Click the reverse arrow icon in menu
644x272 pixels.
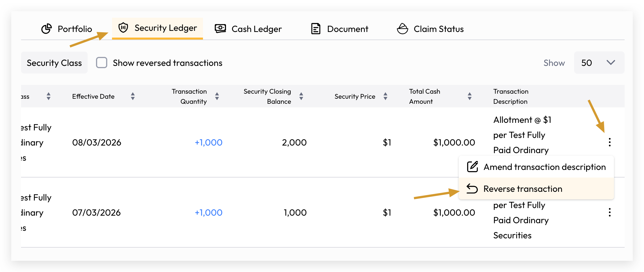(472, 188)
